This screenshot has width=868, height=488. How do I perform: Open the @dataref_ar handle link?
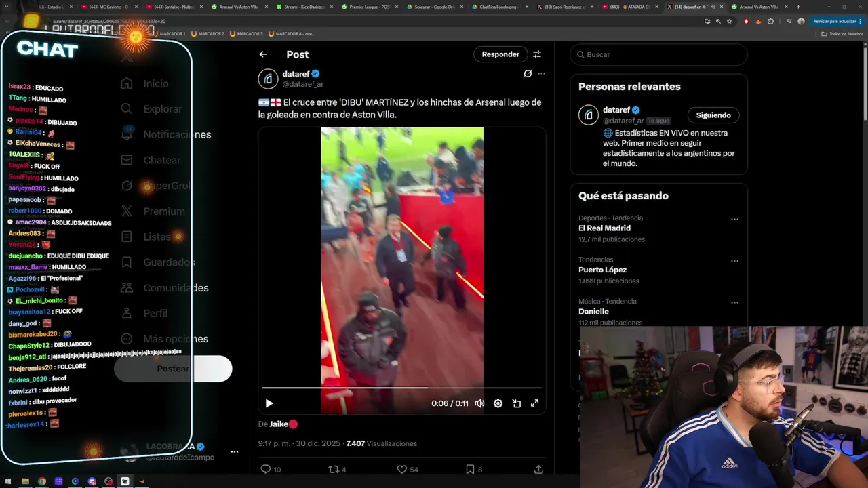tap(302, 84)
